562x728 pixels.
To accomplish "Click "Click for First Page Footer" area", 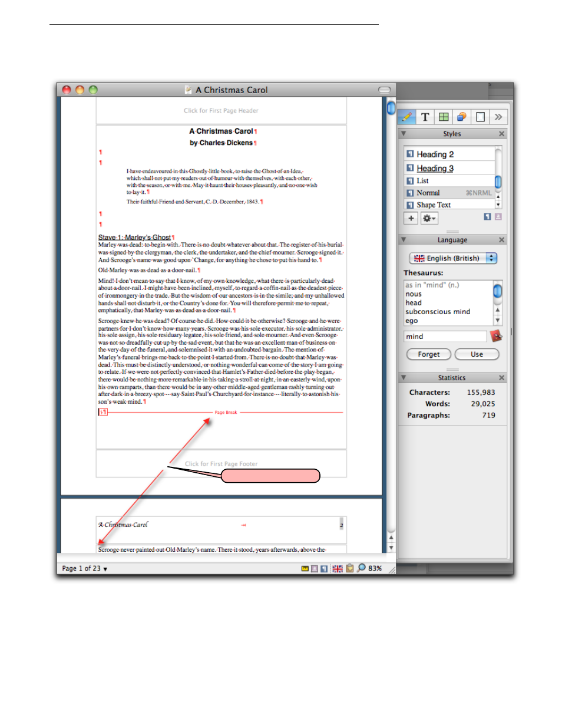I will (221, 464).
